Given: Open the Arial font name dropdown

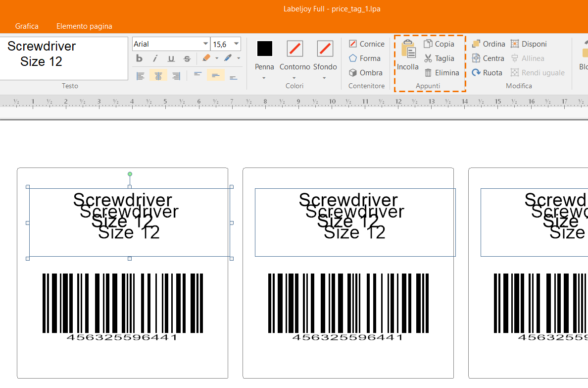Looking at the screenshot, I should click(x=205, y=44).
